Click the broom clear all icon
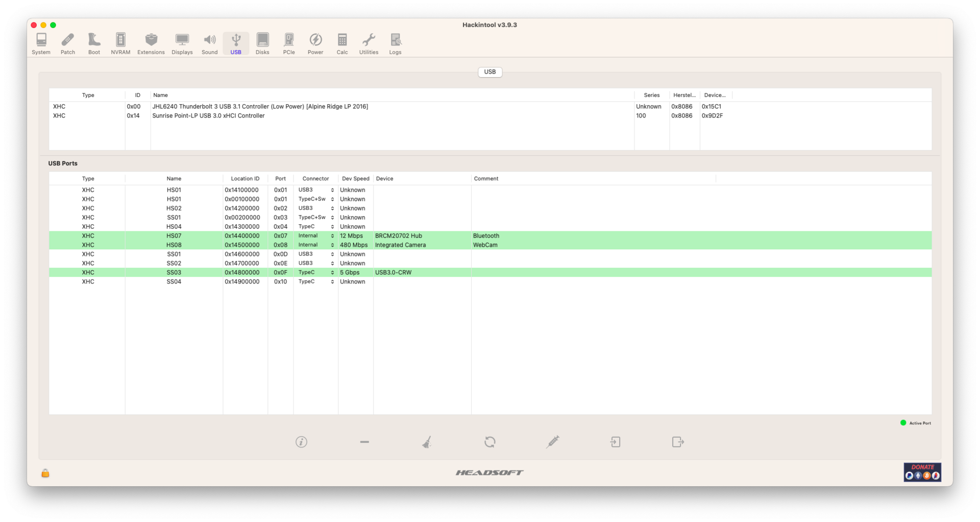 (x=427, y=442)
